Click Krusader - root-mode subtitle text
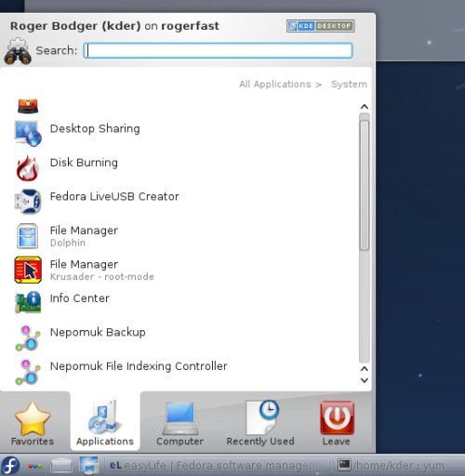465x476 pixels. 102,277
